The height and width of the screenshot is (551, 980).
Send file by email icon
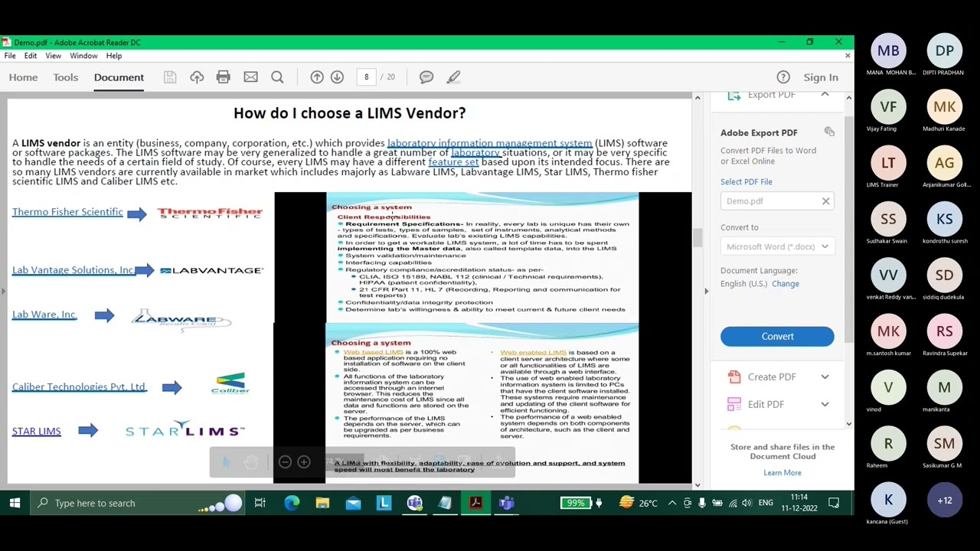250,77
